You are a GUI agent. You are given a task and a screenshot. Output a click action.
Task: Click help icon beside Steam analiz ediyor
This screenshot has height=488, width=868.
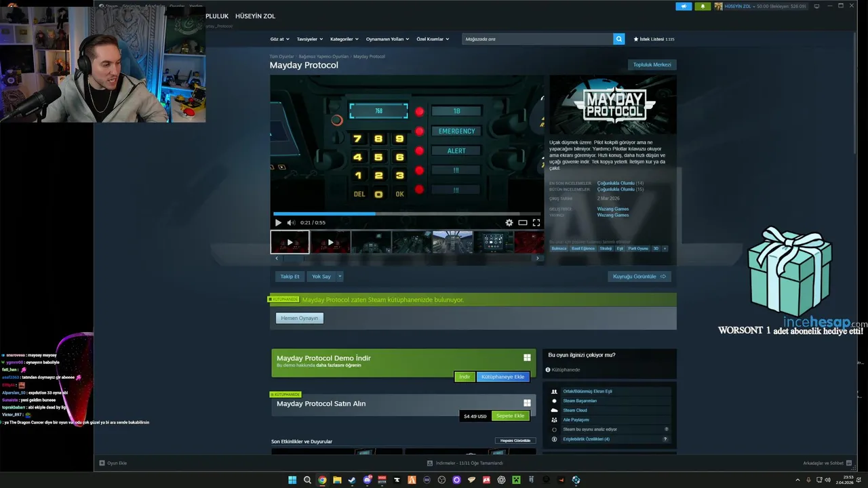[x=667, y=429]
